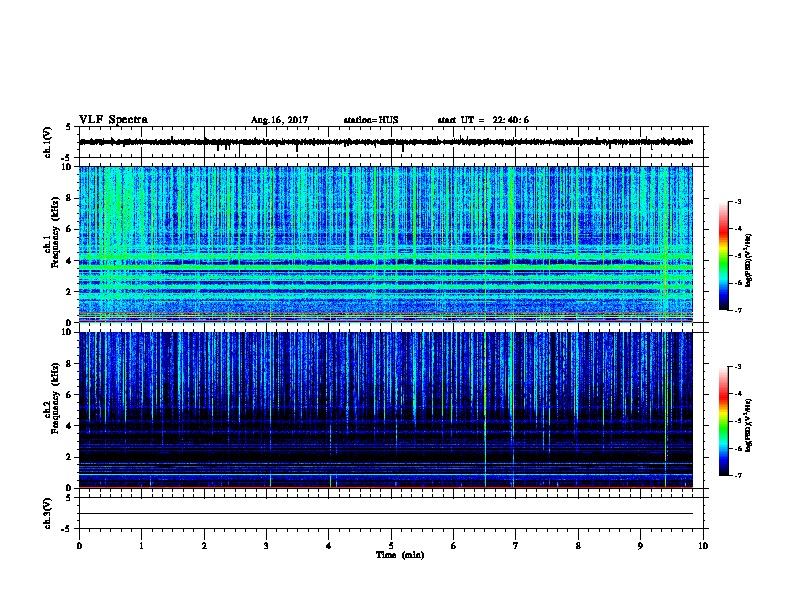792x612 pixels.
Task: Click the 'Time (min)' axis label
Action: (x=400, y=555)
